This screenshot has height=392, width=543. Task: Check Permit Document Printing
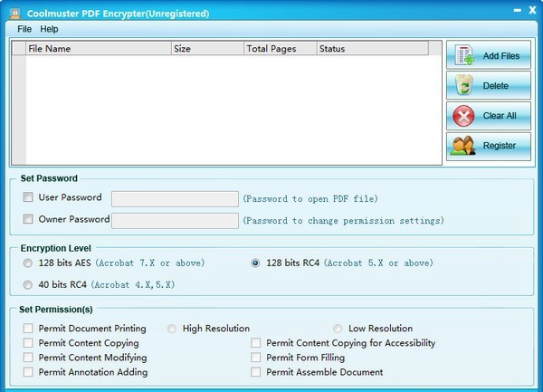[x=28, y=328]
